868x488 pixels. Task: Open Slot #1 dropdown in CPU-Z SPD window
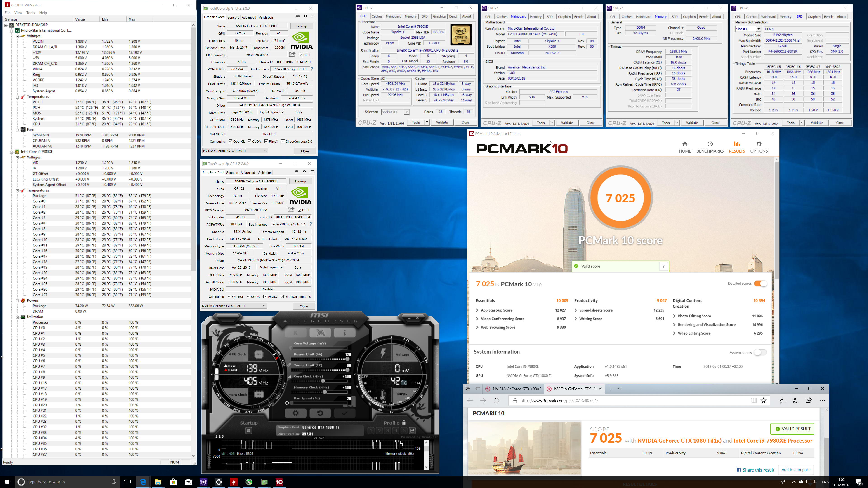(x=748, y=29)
